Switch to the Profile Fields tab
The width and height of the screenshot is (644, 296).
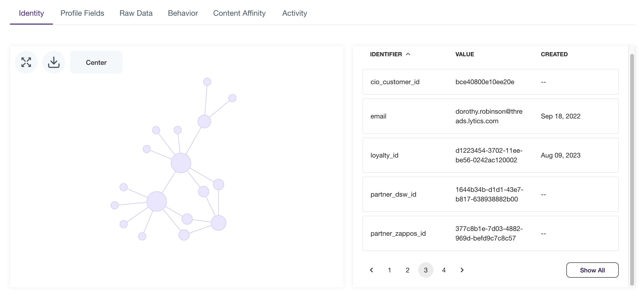point(82,13)
